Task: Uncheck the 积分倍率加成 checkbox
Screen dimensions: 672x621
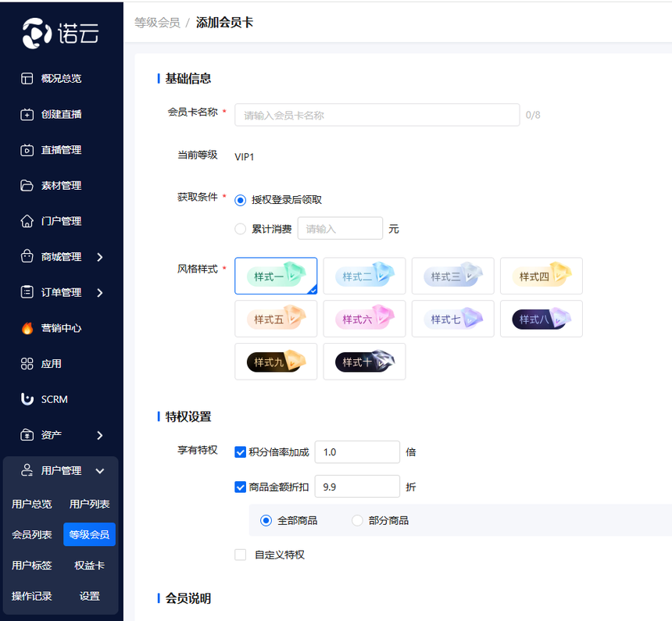Action: (x=241, y=452)
